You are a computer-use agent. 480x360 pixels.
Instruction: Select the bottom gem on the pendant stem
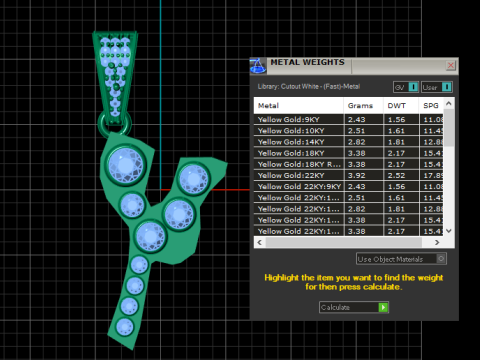[125, 327]
